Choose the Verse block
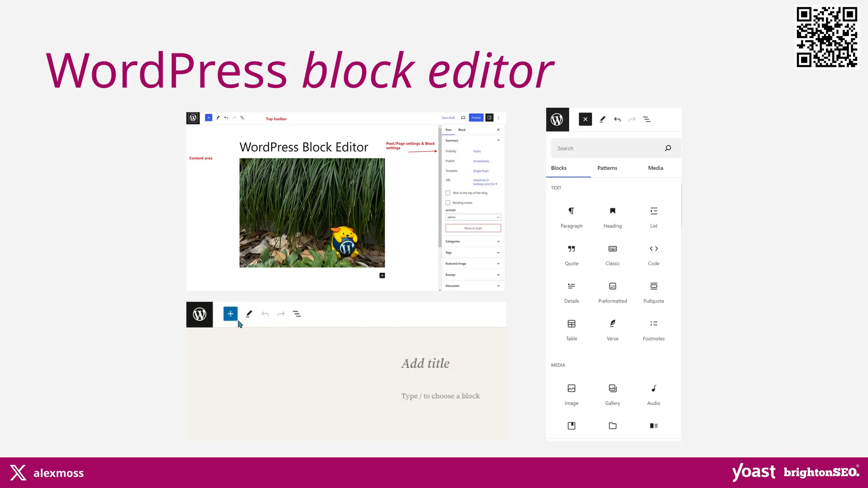 tap(612, 330)
